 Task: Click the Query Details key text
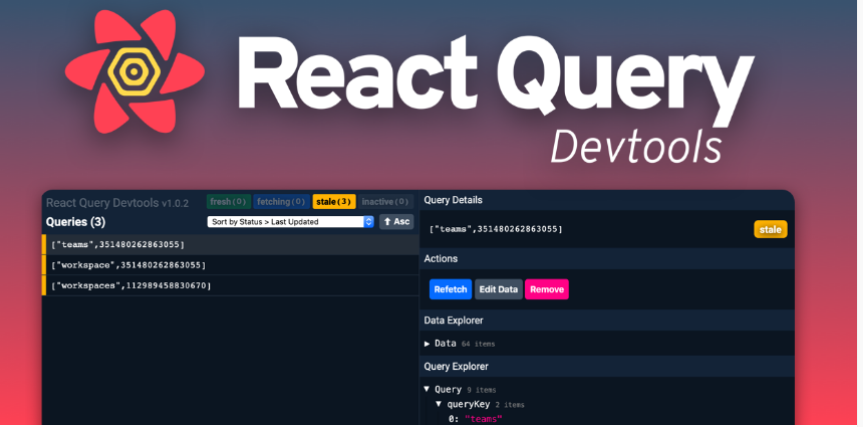pyautogui.click(x=496, y=229)
